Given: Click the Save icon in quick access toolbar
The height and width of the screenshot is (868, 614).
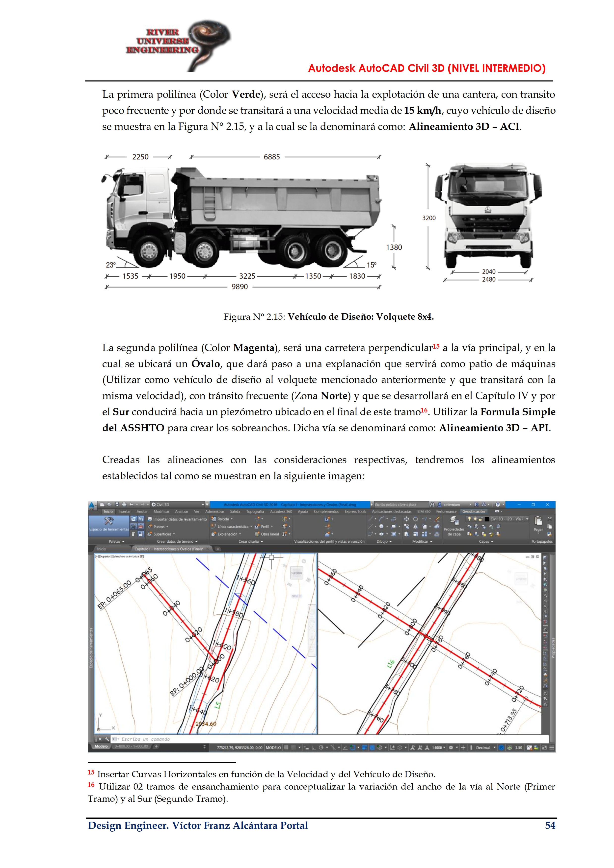Looking at the screenshot, I should coord(117,504).
